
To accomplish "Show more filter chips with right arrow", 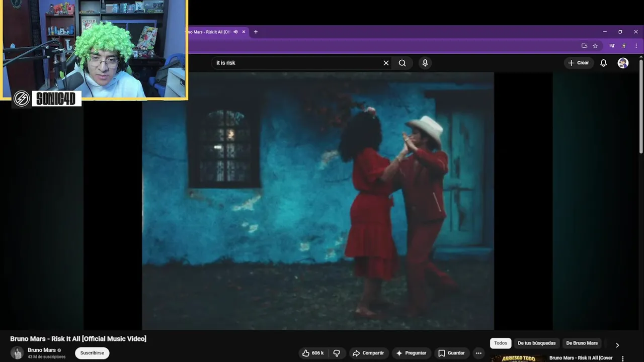I will [x=617, y=345].
